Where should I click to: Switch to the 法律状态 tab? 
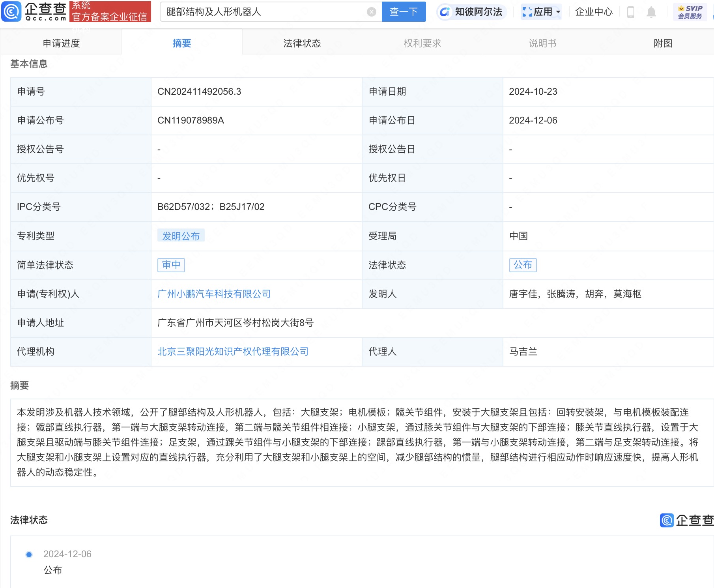point(302,43)
